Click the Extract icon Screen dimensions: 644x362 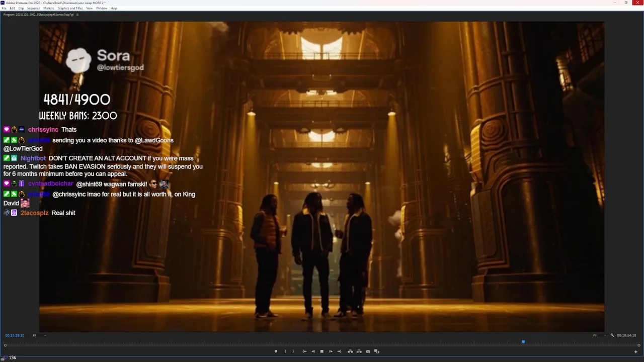pos(359,351)
